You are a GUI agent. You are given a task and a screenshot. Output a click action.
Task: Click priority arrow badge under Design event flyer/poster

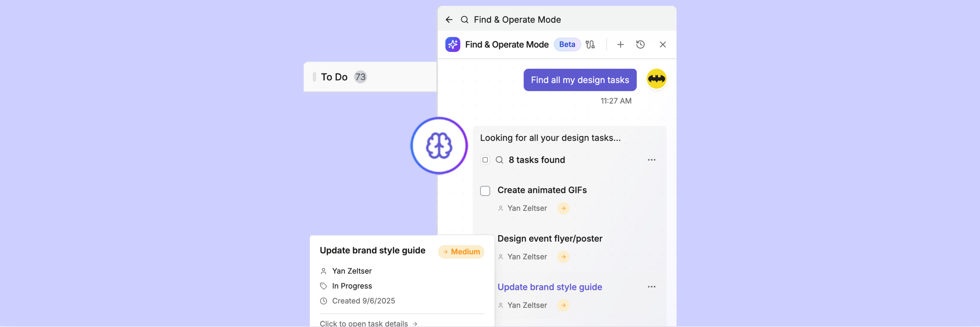point(563,257)
